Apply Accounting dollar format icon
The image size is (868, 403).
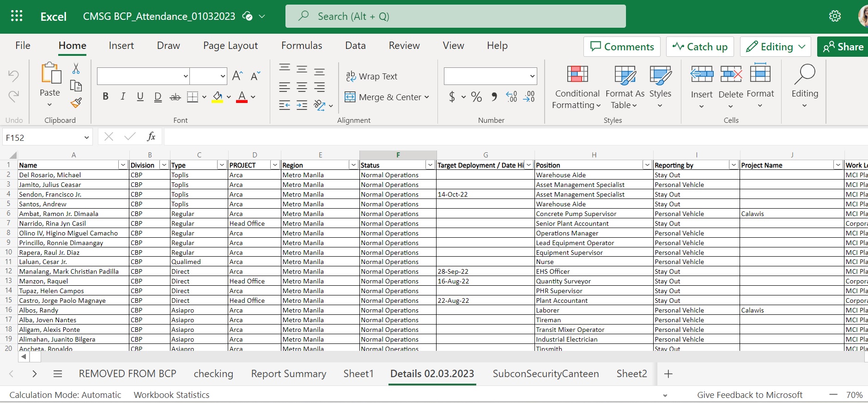pyautogui.click(x=452, y=96)
